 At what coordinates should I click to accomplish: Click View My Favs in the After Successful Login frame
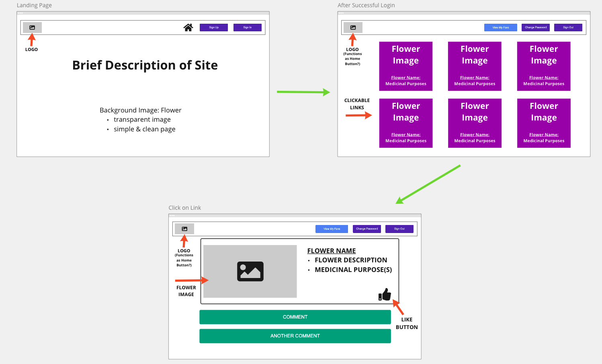point(501,27)
